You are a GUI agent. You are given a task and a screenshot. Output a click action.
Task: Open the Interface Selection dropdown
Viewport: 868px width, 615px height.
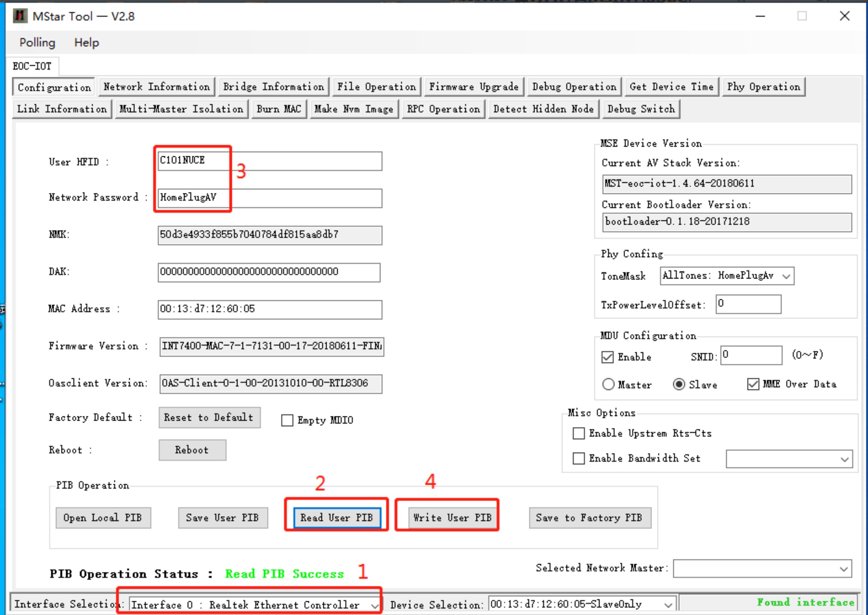click(374, 605)
